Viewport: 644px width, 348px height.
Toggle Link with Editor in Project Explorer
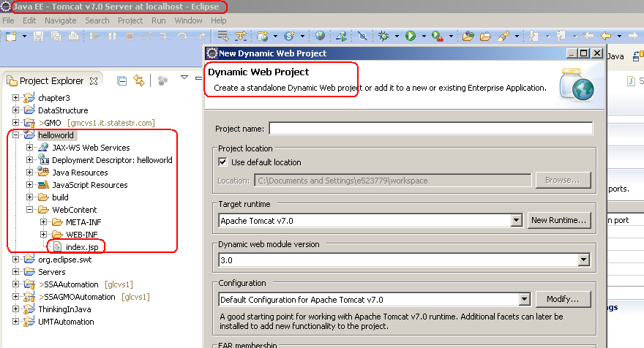pos(139,81)
